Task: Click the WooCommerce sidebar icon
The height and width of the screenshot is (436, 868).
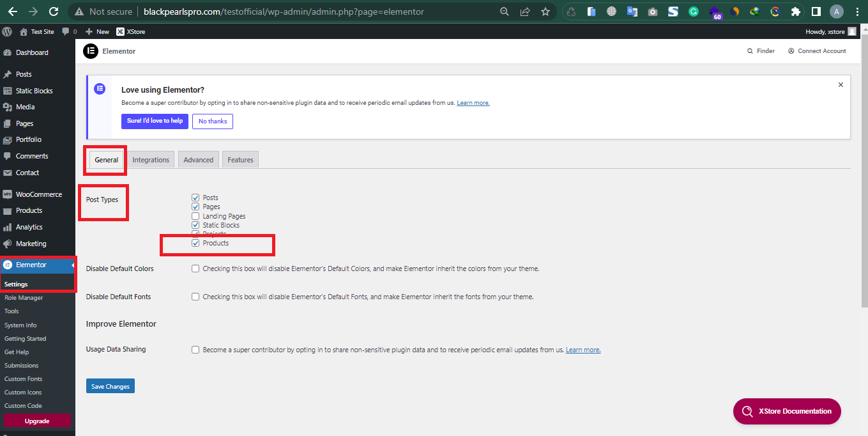Action: (8, 194)
